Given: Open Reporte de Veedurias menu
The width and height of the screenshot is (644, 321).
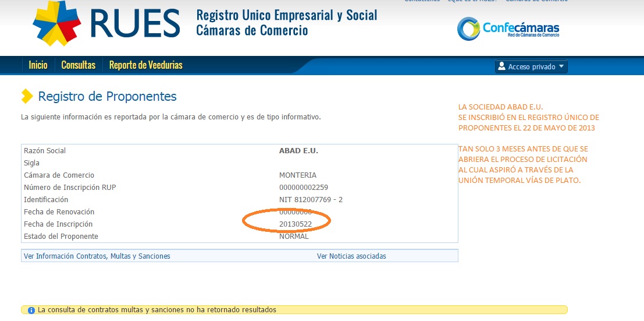Looking at the screenshot, I should point(146,65).
